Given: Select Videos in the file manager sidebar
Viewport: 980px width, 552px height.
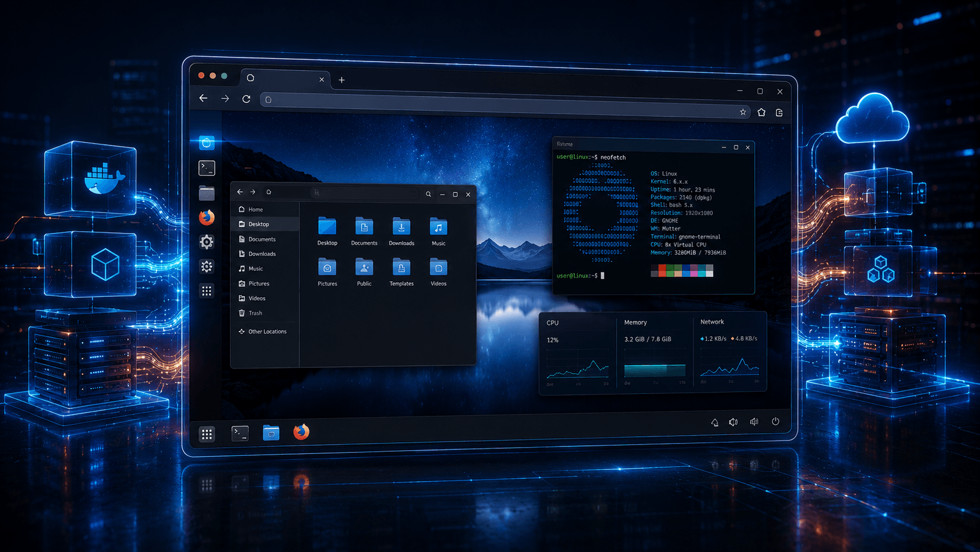Looking at the screenshot, I should [x=266, y=299].
